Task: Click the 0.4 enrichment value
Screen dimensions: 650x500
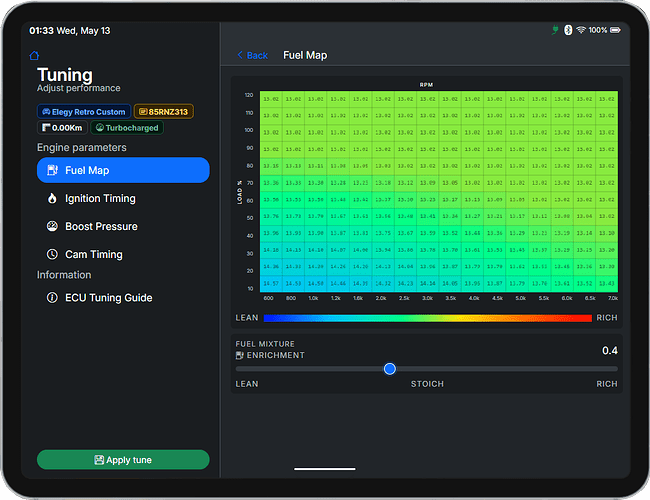Action: click(610, 351)
